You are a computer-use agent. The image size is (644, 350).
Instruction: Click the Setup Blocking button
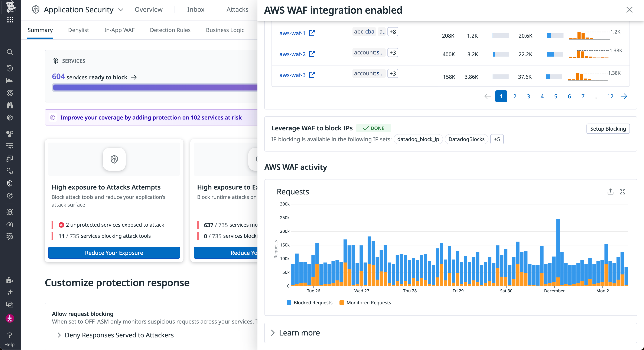608,129
